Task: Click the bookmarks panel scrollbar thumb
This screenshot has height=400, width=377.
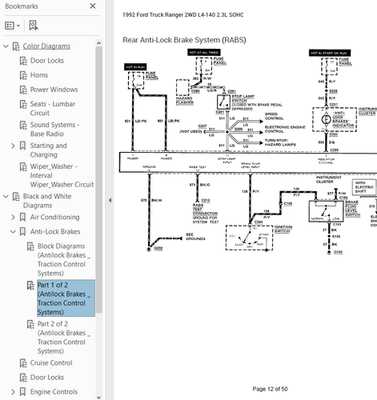Action: click(99, 180)
